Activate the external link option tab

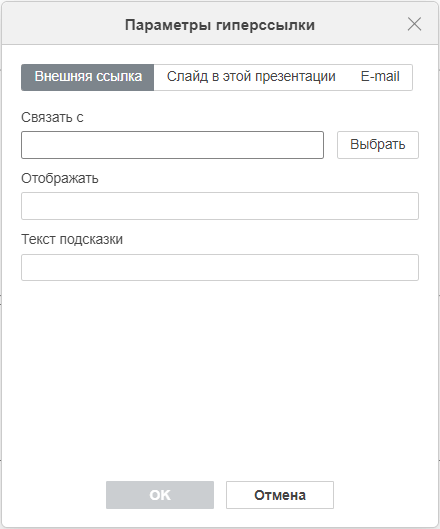pos(88,77)
